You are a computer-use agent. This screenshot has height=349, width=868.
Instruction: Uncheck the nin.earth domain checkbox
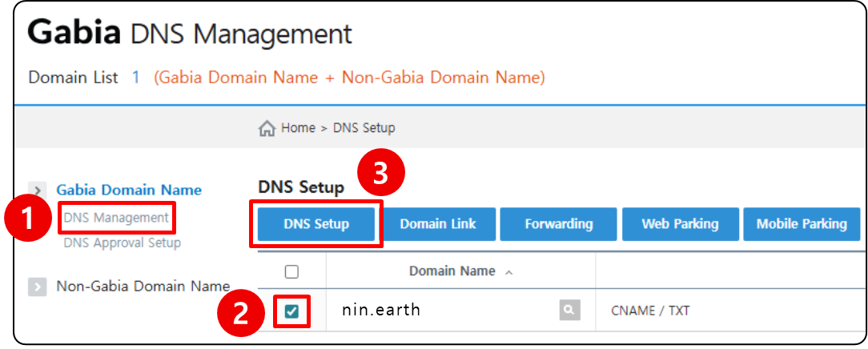click(x=291, y=311)
